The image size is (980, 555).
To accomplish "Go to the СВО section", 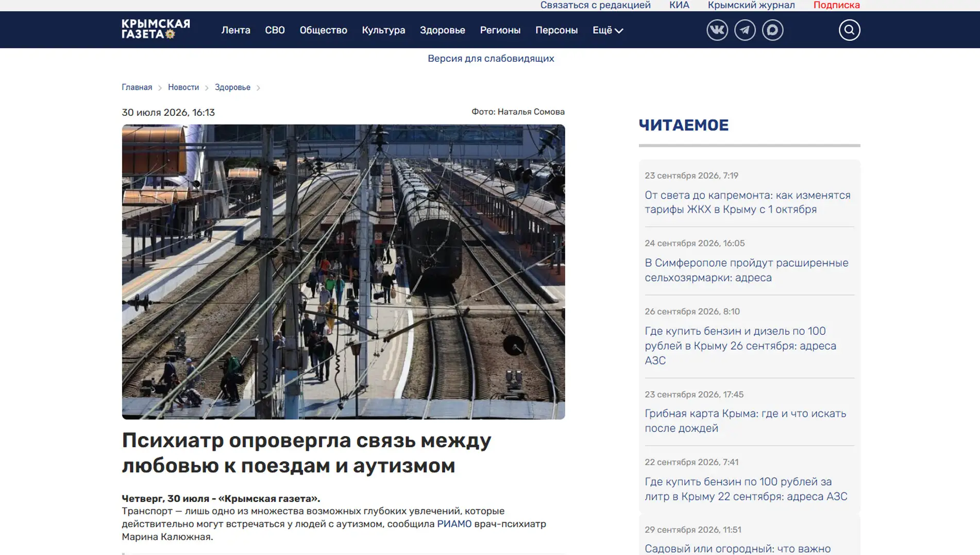I will [275, 30].
